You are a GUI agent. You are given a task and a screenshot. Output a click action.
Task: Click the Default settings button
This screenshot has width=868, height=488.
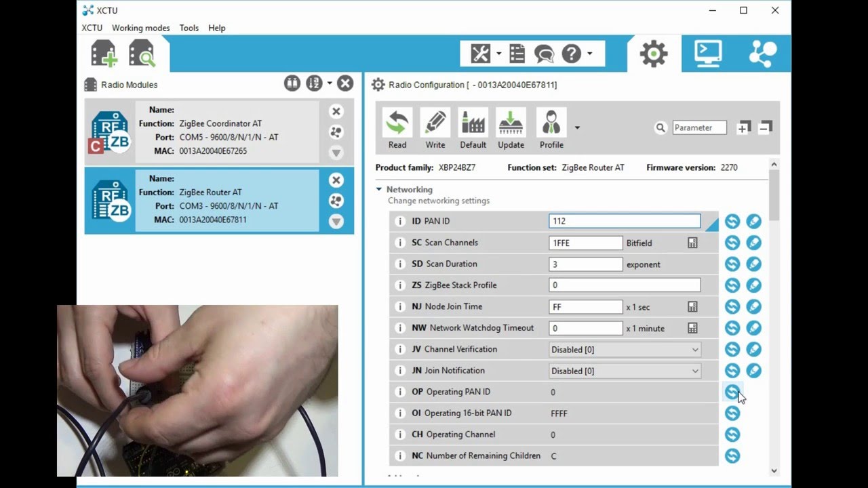tap(473, 129)
